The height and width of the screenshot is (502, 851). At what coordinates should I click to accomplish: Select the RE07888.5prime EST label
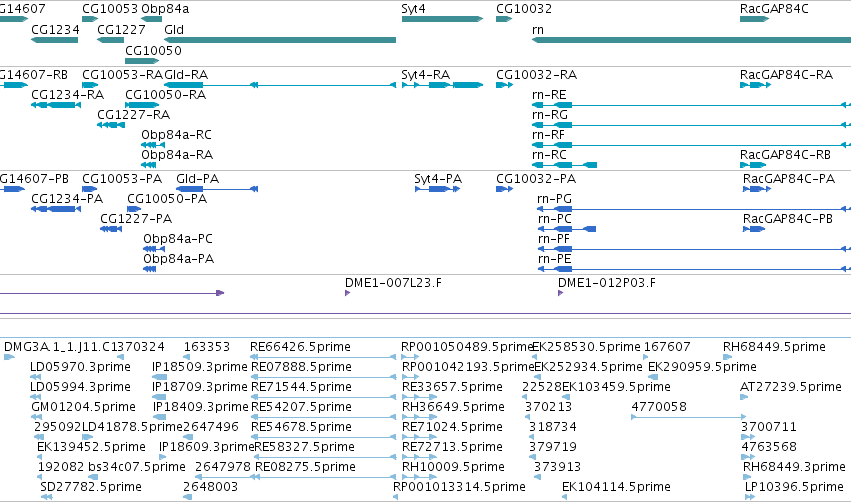(301, 367)
